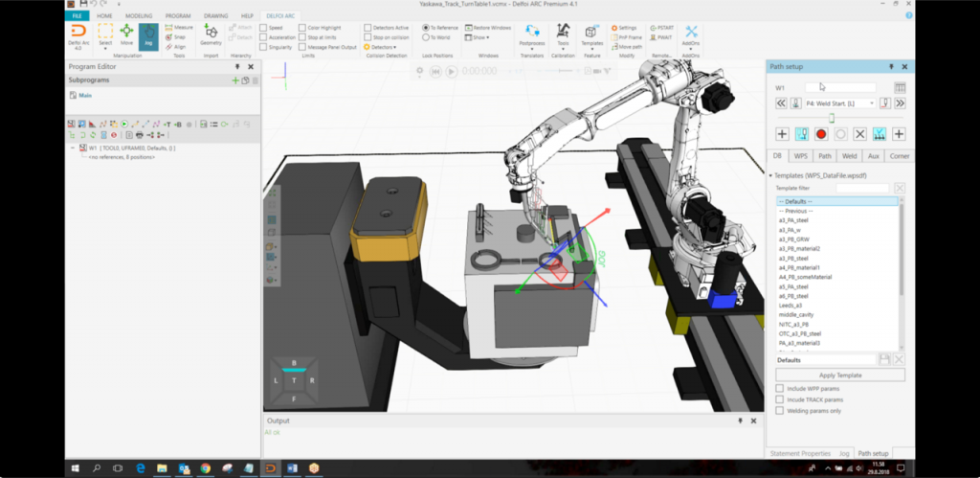Click the red record point button in Path setup
This screenshot has height=478, width=980.
(x=821, y=134)
